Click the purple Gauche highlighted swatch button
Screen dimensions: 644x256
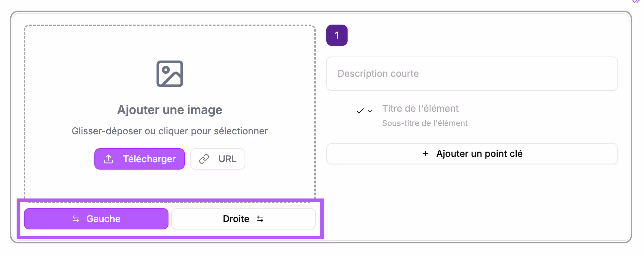tap(96, 219)
